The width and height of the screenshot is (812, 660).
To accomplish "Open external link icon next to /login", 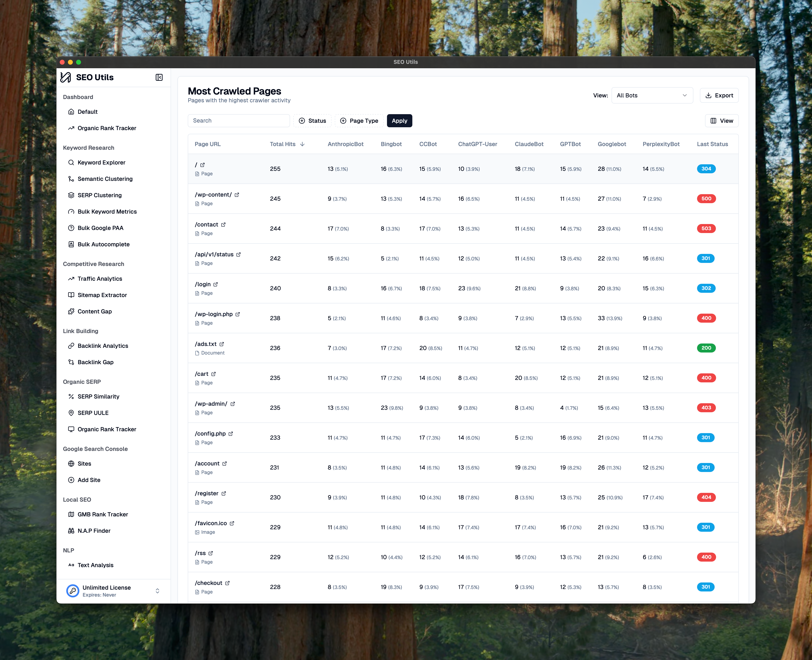I will [216, 285].
